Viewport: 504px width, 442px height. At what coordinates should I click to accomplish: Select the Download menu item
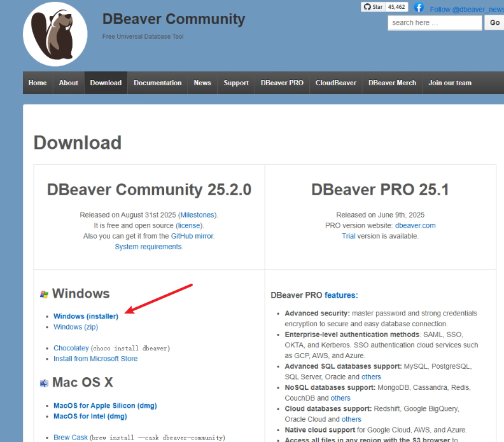[x=106, y=83]
